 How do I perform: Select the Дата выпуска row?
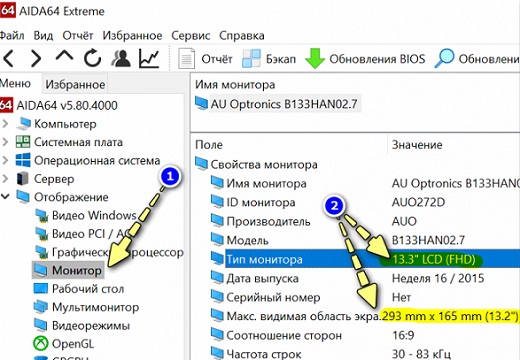pos(356,278)
